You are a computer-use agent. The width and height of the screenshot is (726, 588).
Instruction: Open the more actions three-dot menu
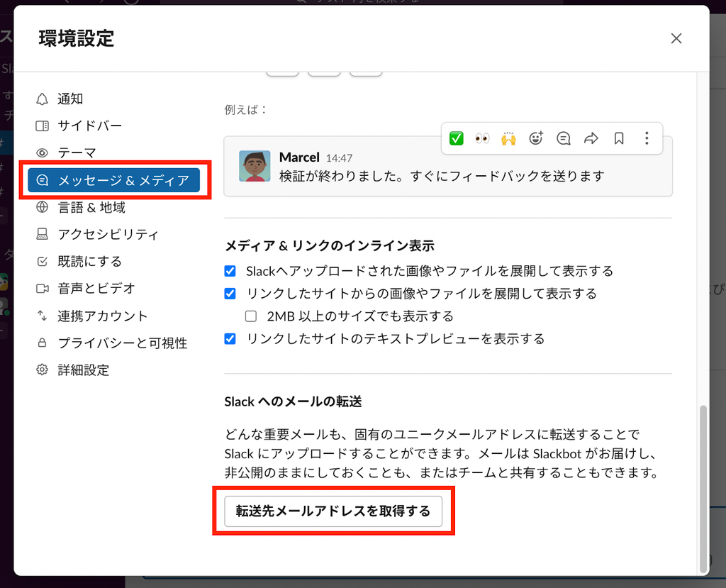point(647,138)
